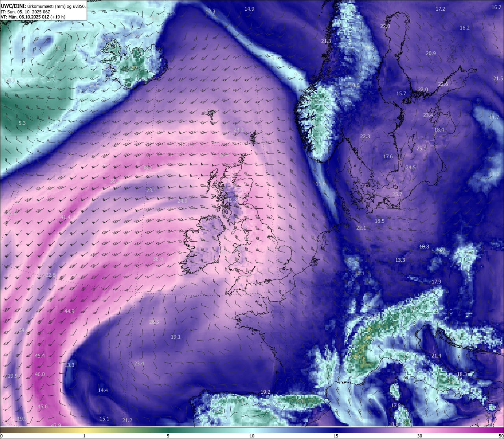Click the 15.1 value label

tap(104, 419)
